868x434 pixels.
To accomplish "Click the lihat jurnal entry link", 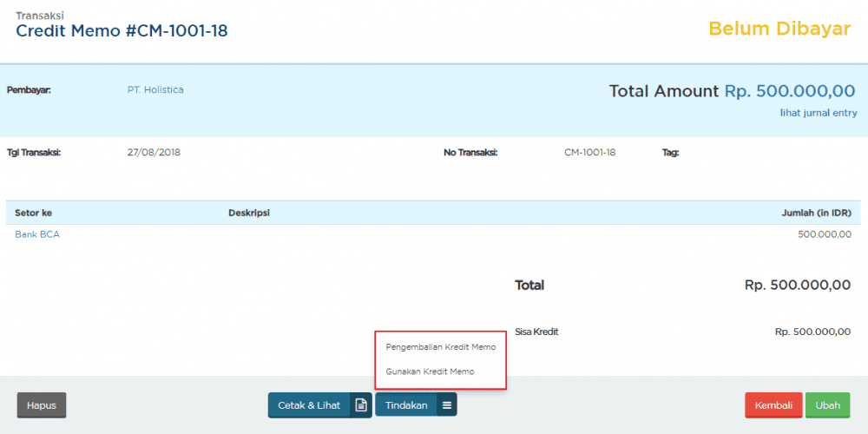I will pyautogui.click(x=819, y=113).
